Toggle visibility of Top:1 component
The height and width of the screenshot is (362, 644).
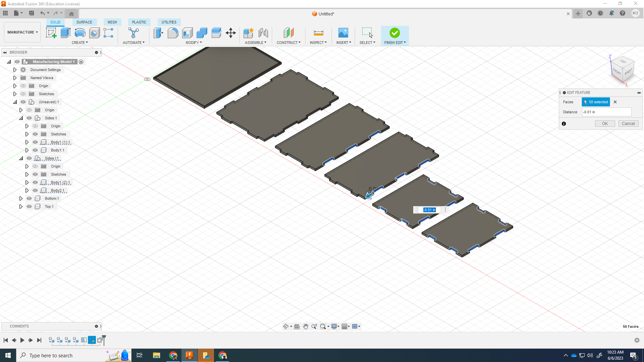[x=29, y=206]
